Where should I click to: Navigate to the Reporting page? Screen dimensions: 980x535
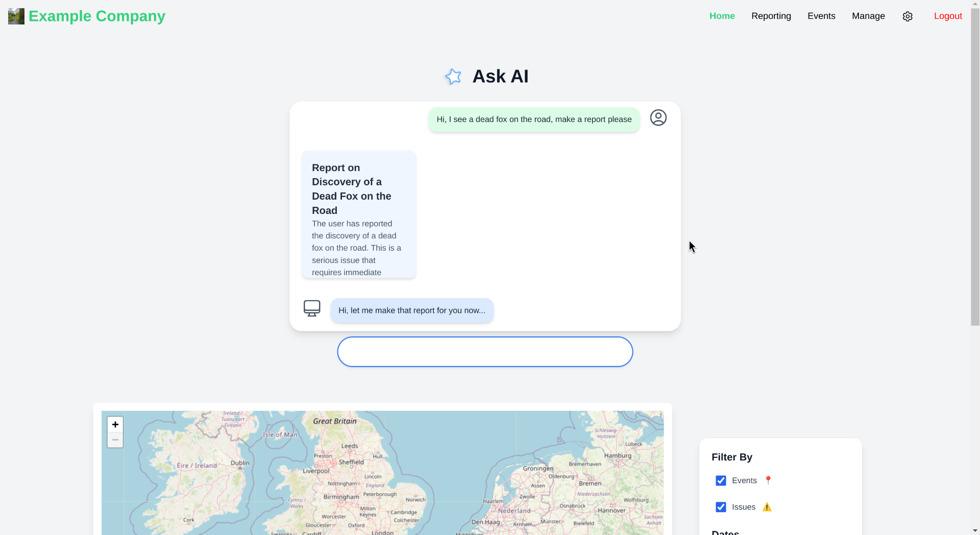click(x=771, y=16)
